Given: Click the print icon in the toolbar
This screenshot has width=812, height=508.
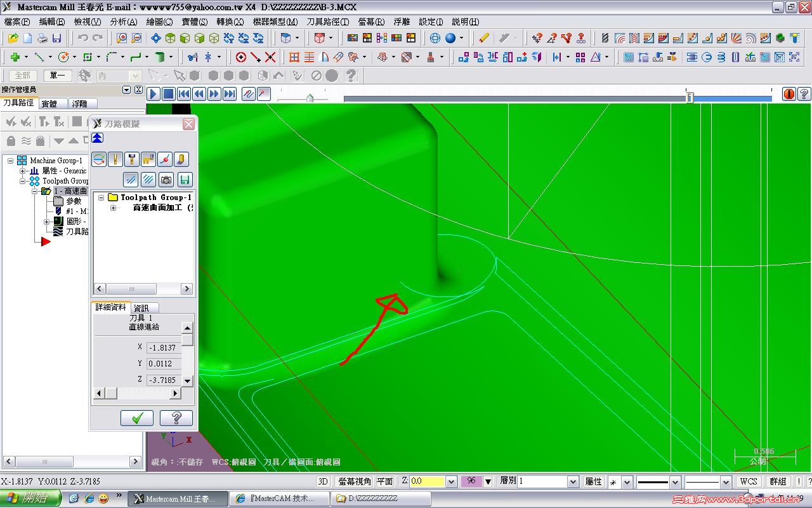Looking at the screenshot, I should 42,38.
